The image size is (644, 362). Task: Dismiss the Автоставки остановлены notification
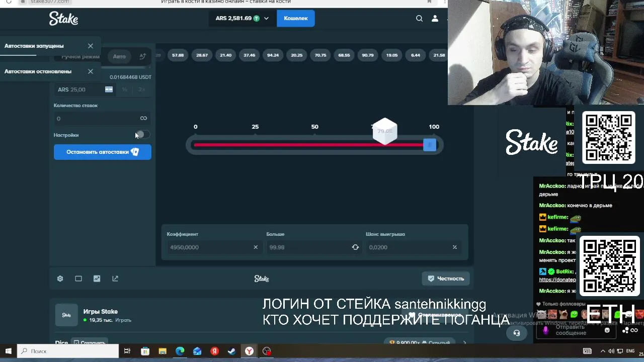pyautogui.click(x=91, y=71)
